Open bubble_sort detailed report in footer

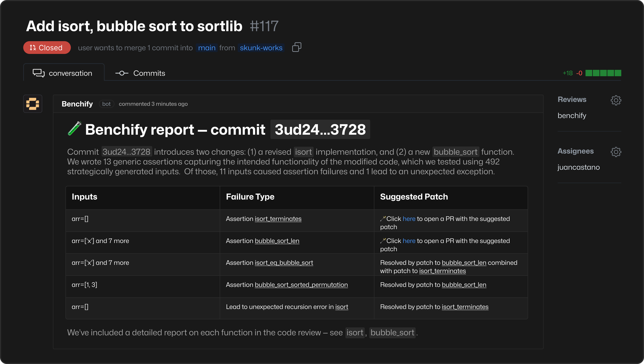pos(392,332)
